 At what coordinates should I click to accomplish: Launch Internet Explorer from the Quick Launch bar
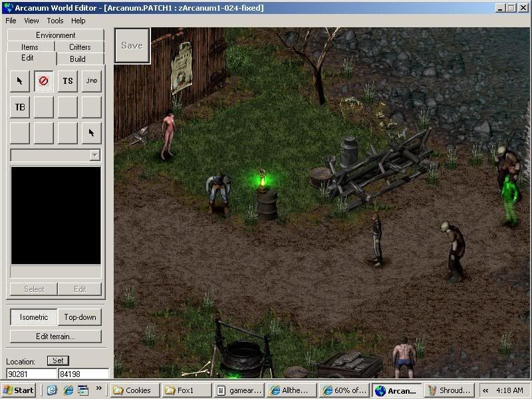point(68,390)
